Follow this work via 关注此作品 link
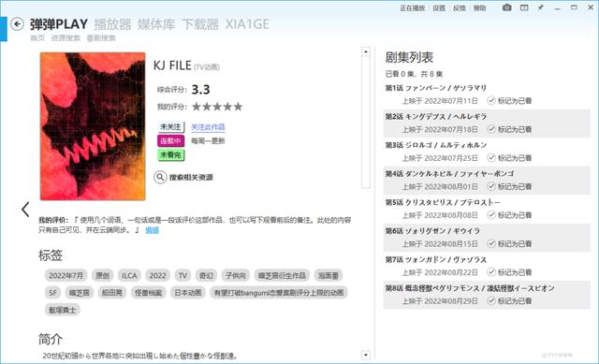This screenshot has width=599, height=364. [208, 127]
